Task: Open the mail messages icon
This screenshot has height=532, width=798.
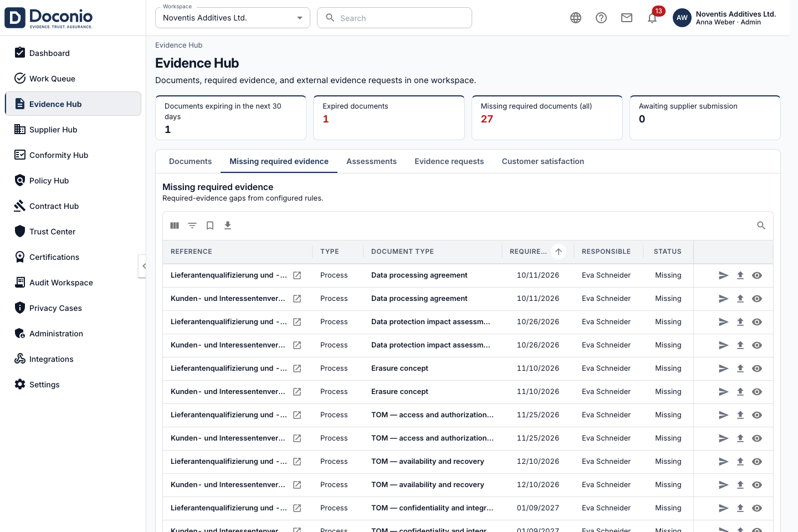Action: (x=627, y=18)
